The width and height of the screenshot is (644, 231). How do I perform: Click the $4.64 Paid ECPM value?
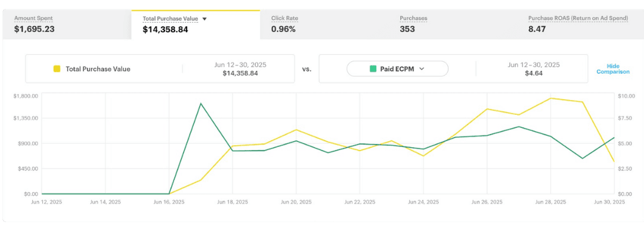534,73
